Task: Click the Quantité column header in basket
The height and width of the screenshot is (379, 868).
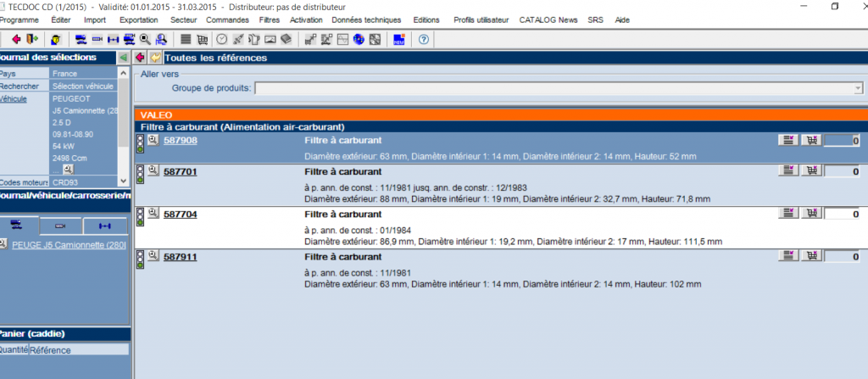Action: click(14, 350)
